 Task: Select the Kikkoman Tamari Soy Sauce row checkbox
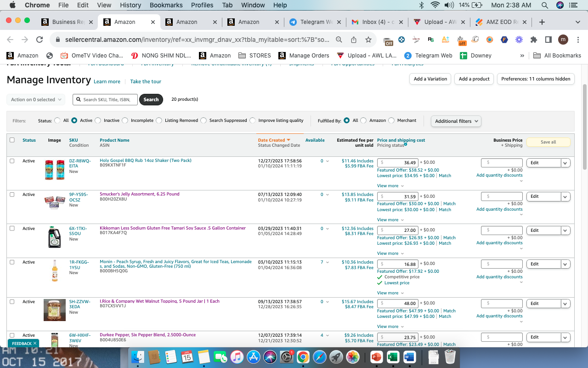[12, 228]
